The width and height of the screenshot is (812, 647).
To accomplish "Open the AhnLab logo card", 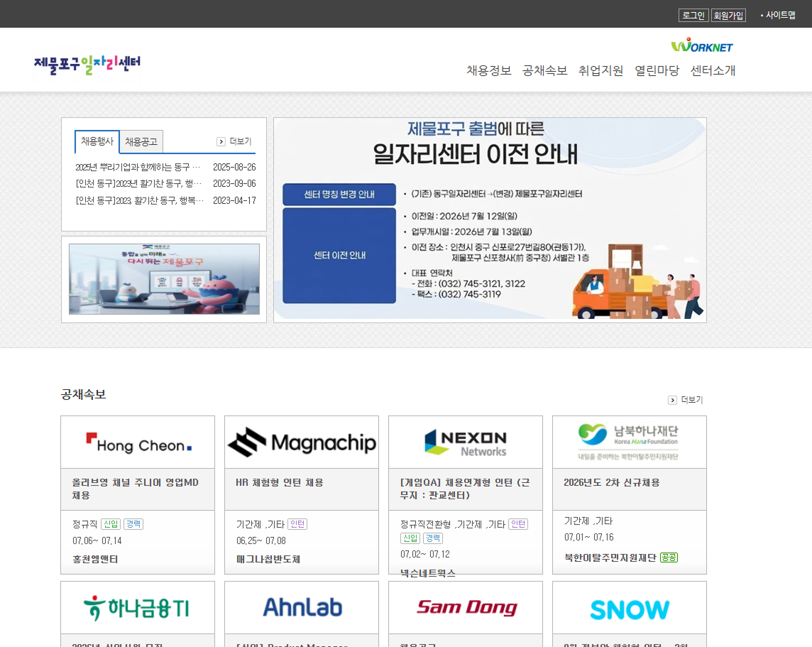I will tap(302, 608).
